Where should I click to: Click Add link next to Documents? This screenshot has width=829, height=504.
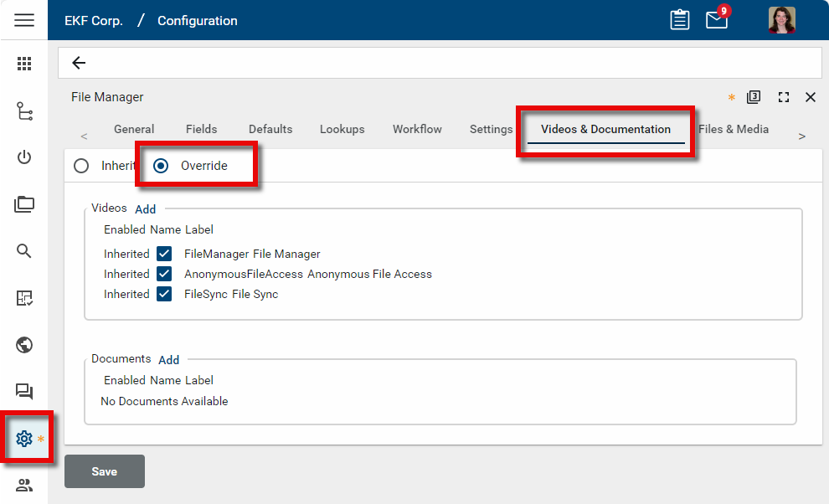coord(169,360)
